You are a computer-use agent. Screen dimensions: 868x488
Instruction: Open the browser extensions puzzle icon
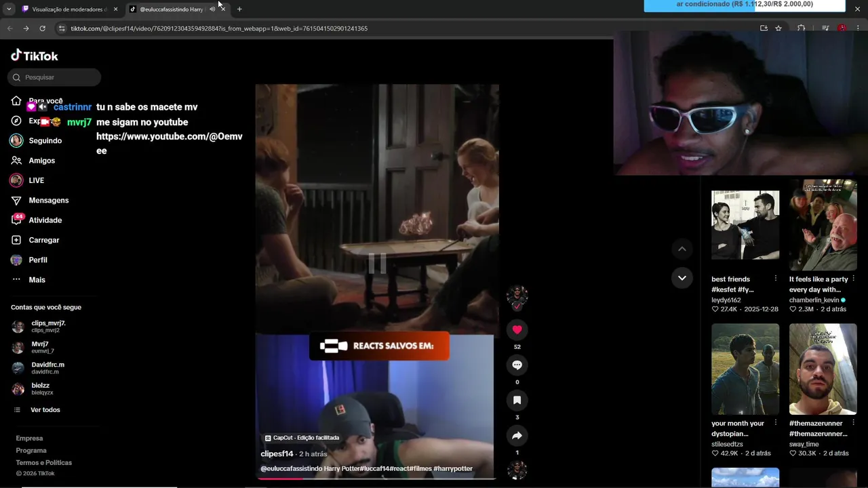pyautogui.click(x=801, y=28)
